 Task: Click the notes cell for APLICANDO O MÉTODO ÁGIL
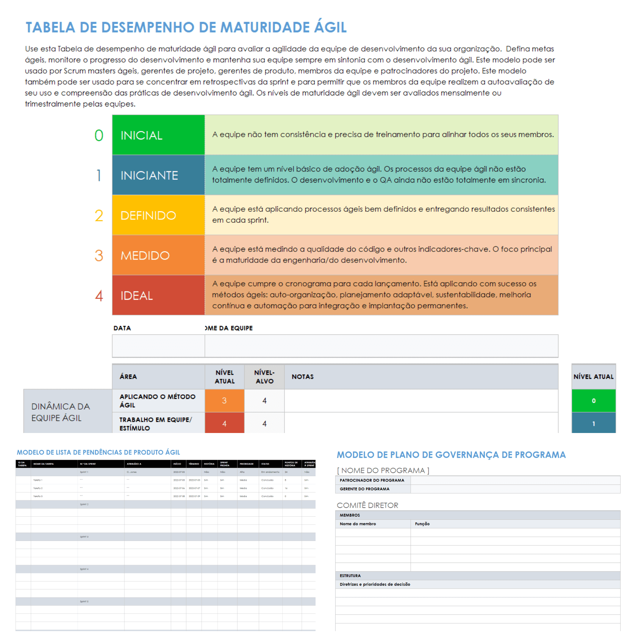pos(421,401)
